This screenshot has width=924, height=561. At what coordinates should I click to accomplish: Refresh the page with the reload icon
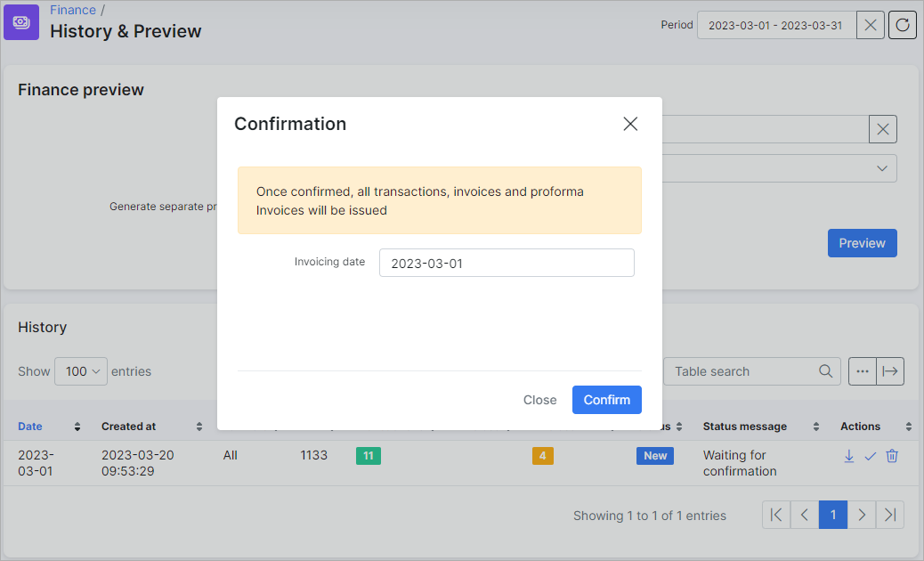tap(902, 24)
